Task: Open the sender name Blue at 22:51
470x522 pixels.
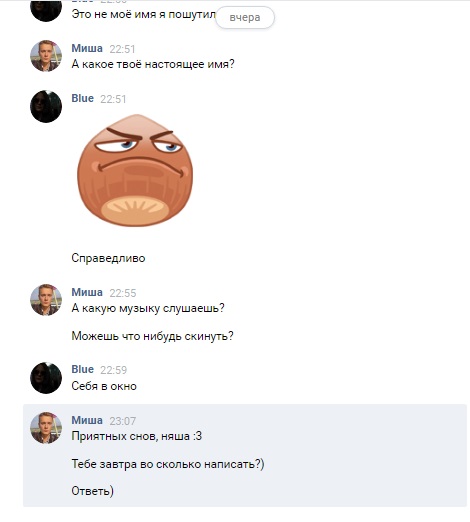Action: coord(83,98)
